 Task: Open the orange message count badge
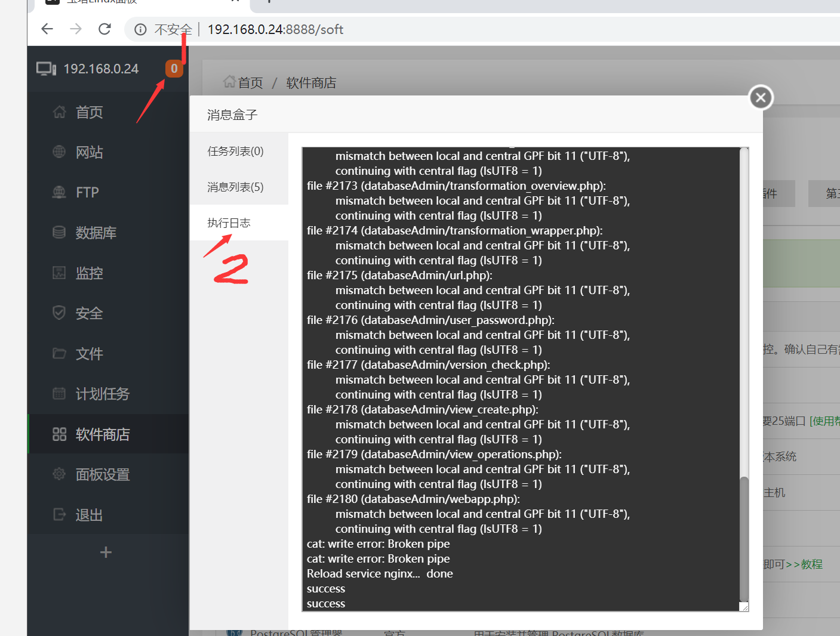click(174, 69)
